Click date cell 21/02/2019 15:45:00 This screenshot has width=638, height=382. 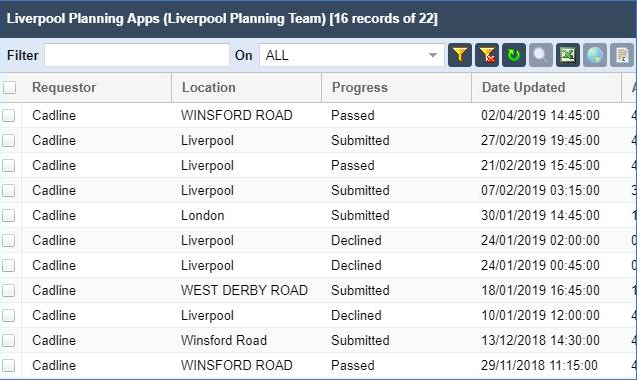[x=540, y=166]
